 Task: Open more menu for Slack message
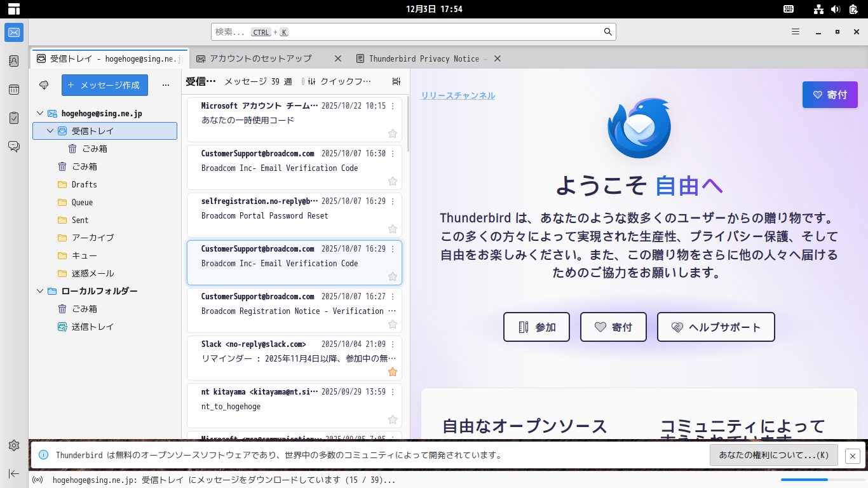(x=393, y=344)
